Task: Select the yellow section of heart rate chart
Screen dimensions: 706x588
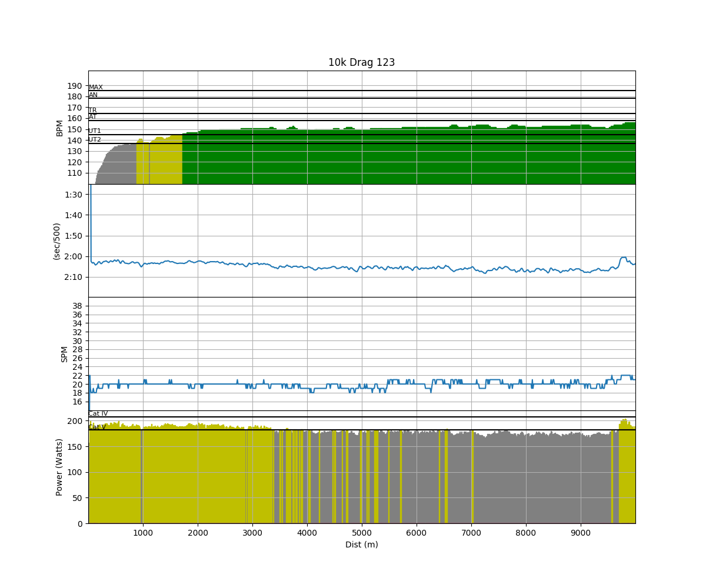Action: pyautogui.click(x=159, y=165)
